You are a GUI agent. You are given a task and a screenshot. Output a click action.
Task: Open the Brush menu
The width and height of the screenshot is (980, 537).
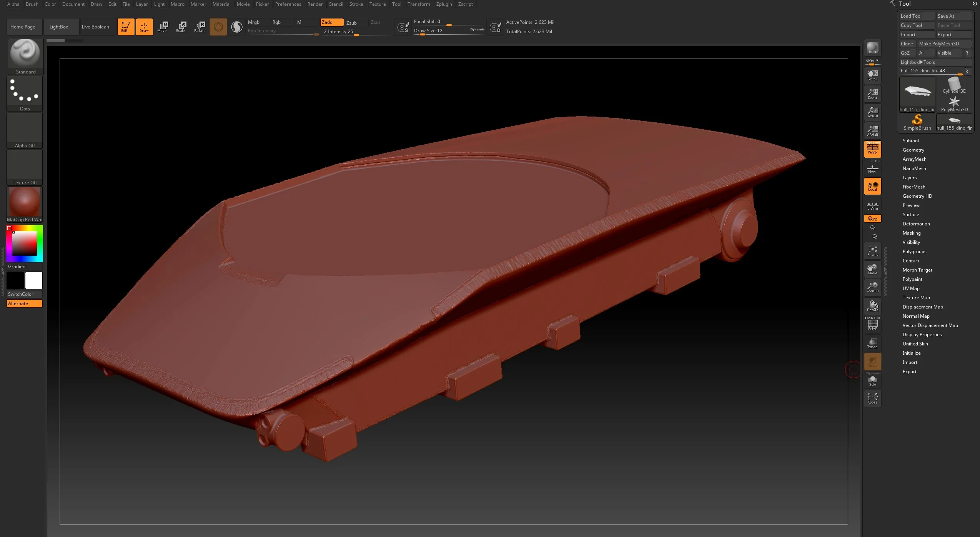pyautogui.click(x=32, y=4)
